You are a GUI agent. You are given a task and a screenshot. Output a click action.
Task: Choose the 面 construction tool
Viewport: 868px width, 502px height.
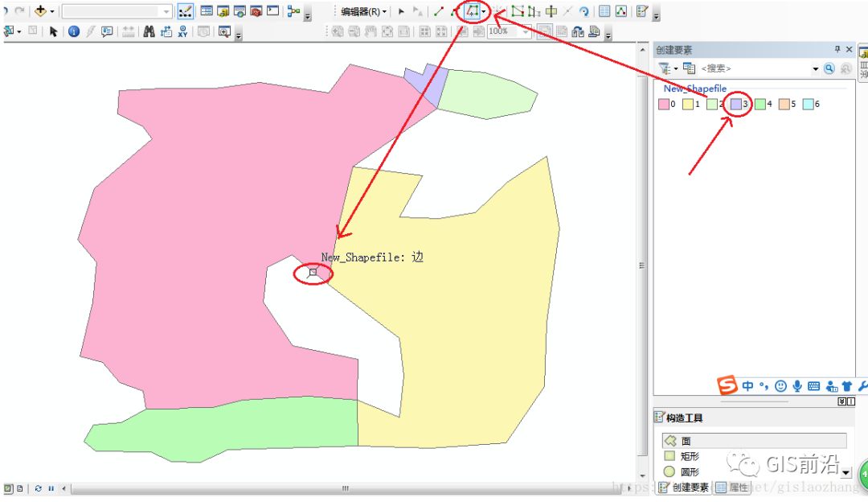click(x=686, y=441)
